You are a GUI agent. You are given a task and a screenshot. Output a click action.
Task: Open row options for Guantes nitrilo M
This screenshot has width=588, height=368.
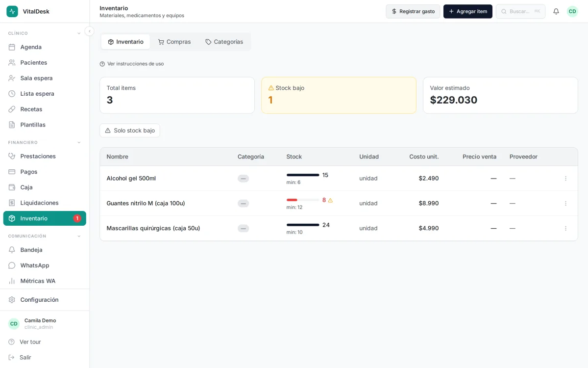(565, 204)
